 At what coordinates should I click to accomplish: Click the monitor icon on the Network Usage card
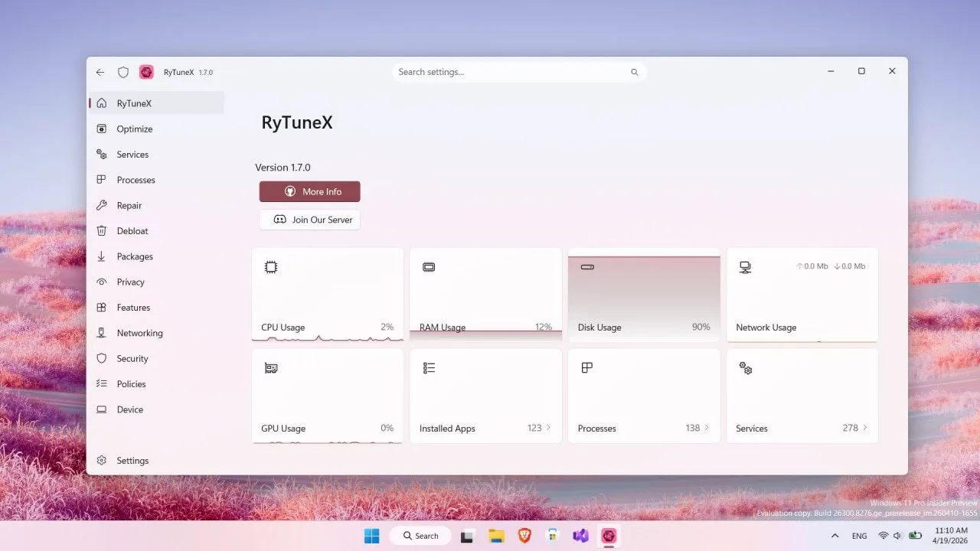745,267
